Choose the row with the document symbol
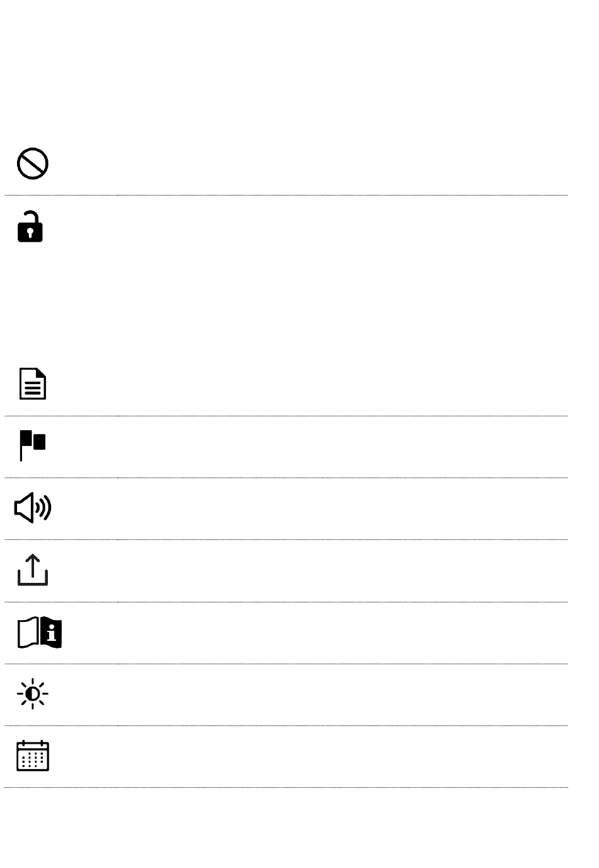Viewport: 599px width, 868px height. click(286, 385)
